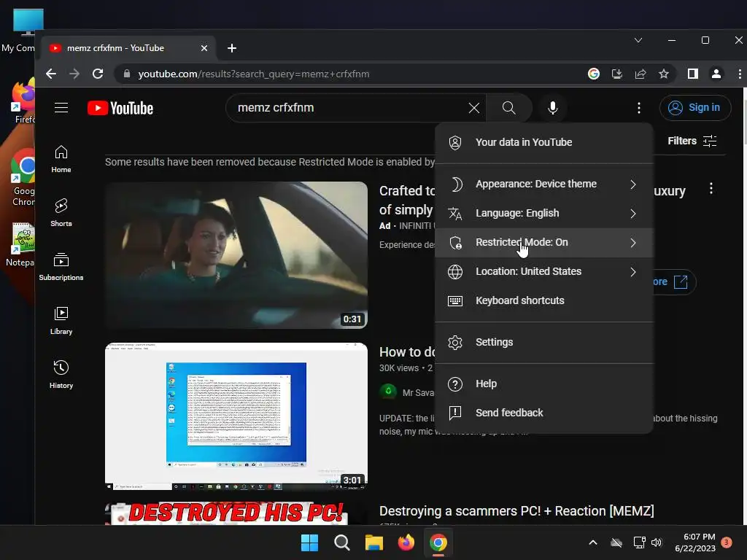This screenshot has width=747, height=560.
Task: Toggle the Chrome side panel icon
Action: [693, 74]
